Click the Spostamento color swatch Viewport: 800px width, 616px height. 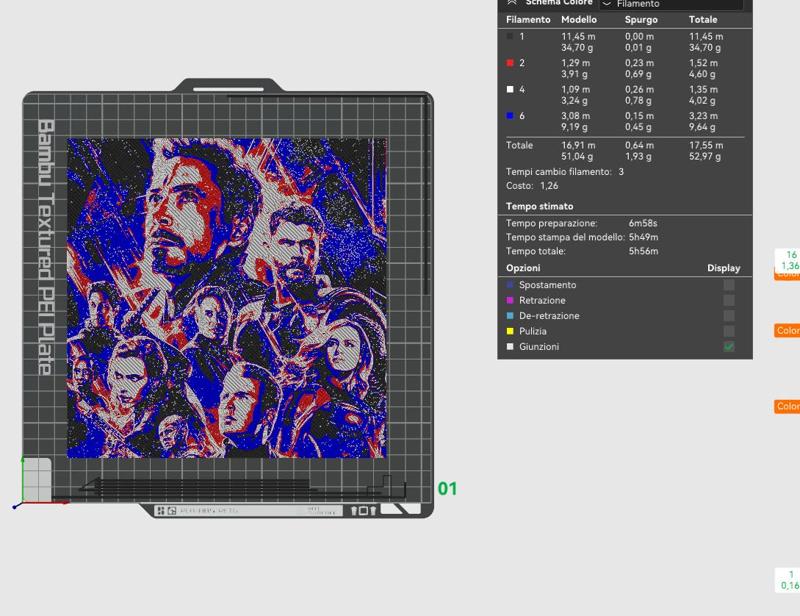(x=510, y=285)
